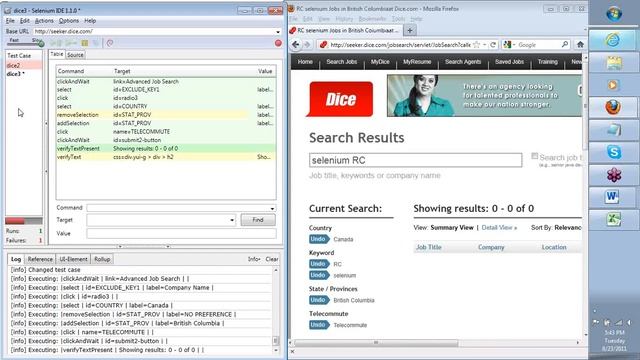Clear the log with Clear
The height and width of the screenshot is (360, 640).
pyautogui.click(x=272, y=259)
